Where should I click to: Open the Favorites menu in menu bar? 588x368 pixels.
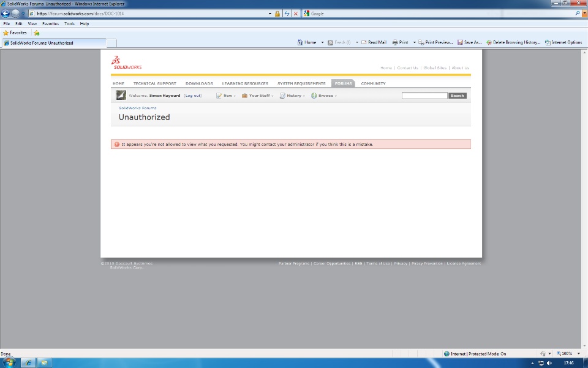[x=51, y=24]
